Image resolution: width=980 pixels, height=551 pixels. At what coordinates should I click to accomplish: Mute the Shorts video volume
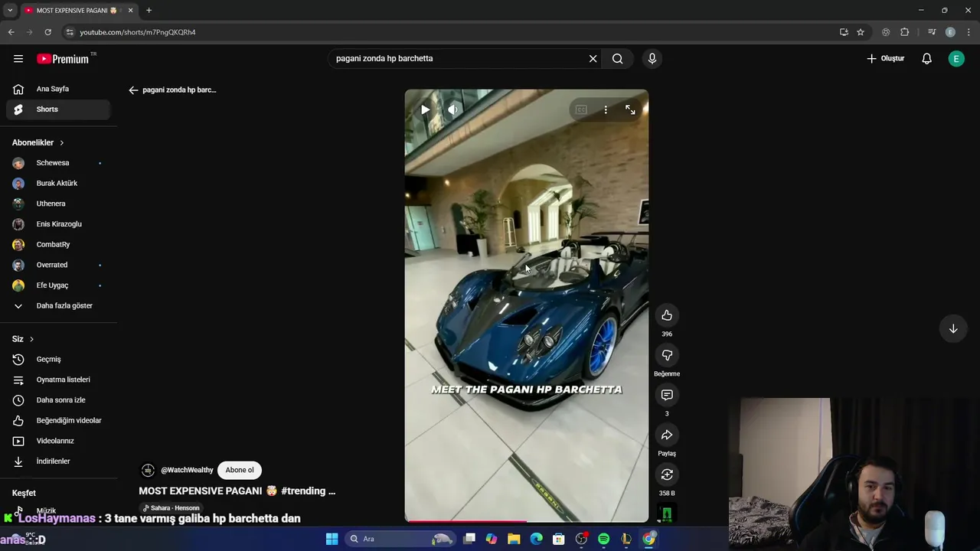452,110
